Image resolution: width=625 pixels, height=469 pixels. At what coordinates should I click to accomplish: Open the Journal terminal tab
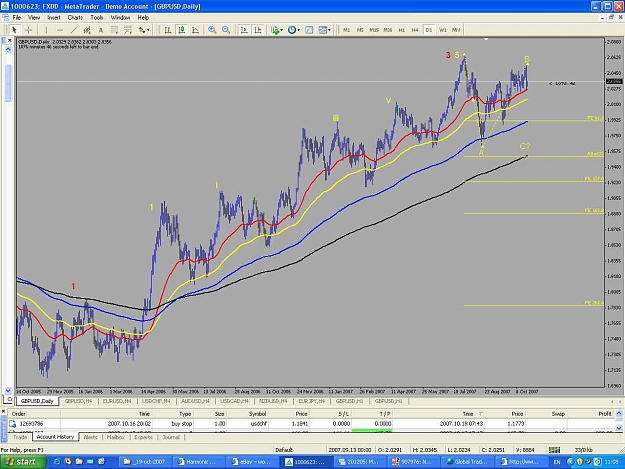(171, 437)
